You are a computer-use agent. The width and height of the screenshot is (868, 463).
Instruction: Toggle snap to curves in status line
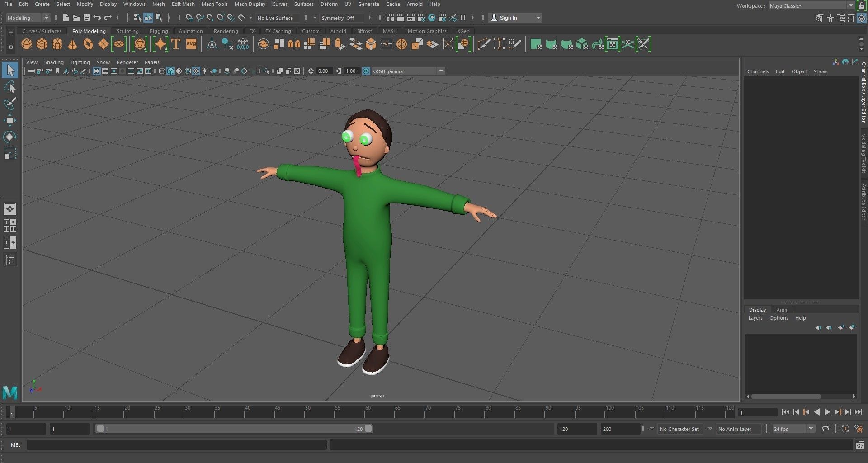[200, 18]
